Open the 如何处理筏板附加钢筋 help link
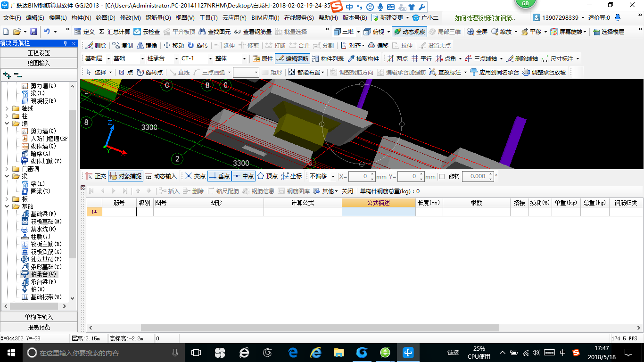This screenshot has height=362, width=644. pyautogui.click(x=486, y=18)
